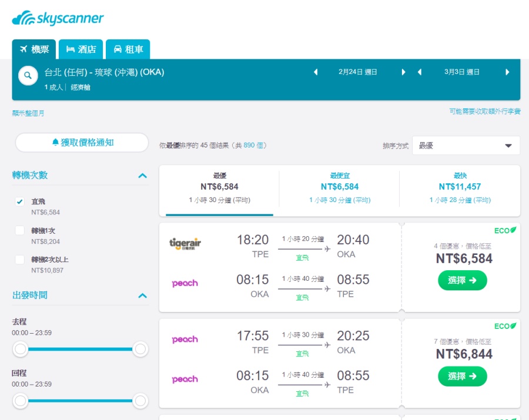Screen dimensions: 529x420
Task: Click 回程 slider right handle
Action: [x=140, y=401]
